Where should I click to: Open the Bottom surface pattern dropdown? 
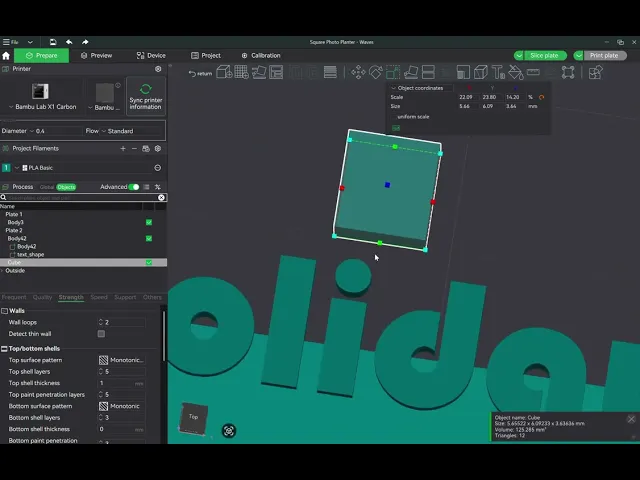pos(122,406)
